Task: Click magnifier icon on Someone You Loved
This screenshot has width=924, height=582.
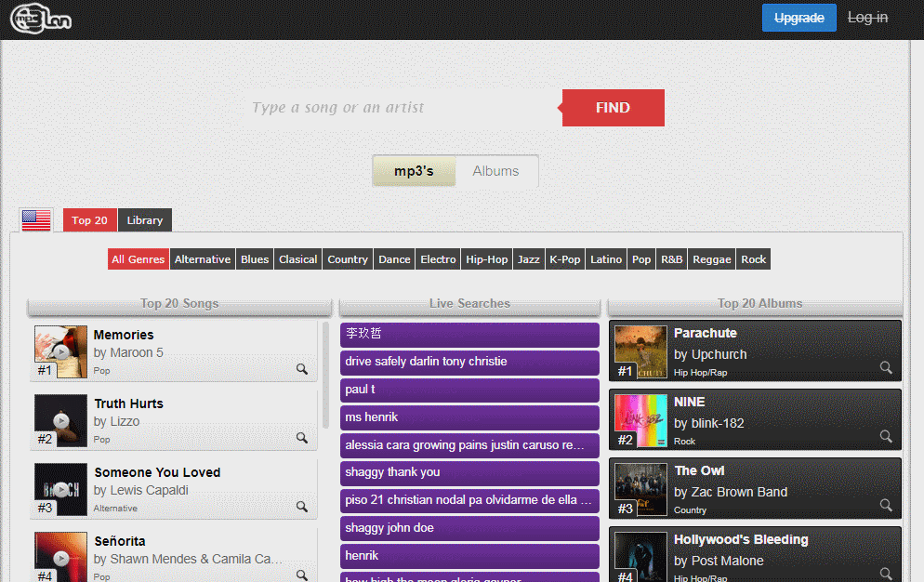Action: click(302, 507)
